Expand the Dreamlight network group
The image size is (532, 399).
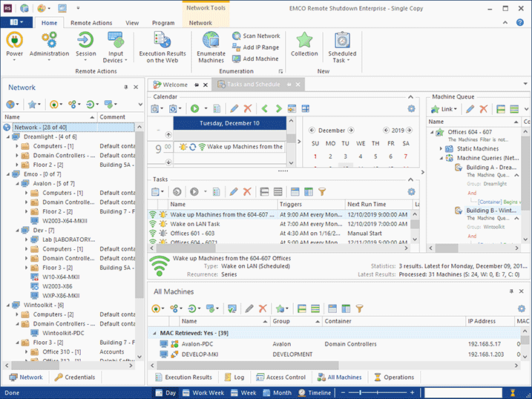tap(8, 136)
